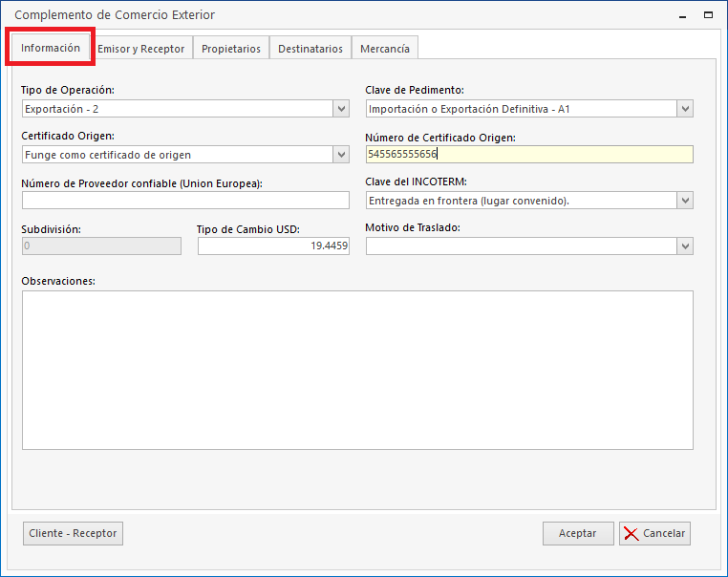Click the Número de Certificado Origen field
This screenshot has height=577, width=728.
(x=528, y=155)
